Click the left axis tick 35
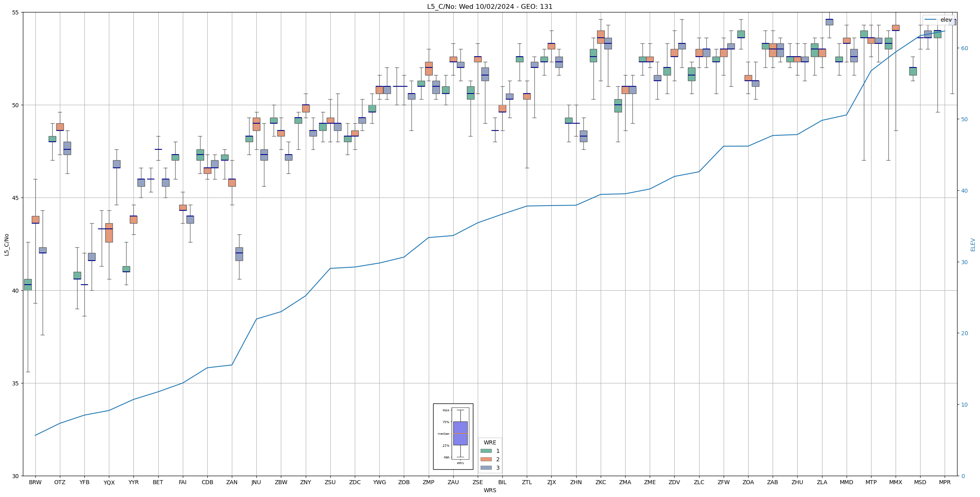980x497 pixels. point(15,383)
